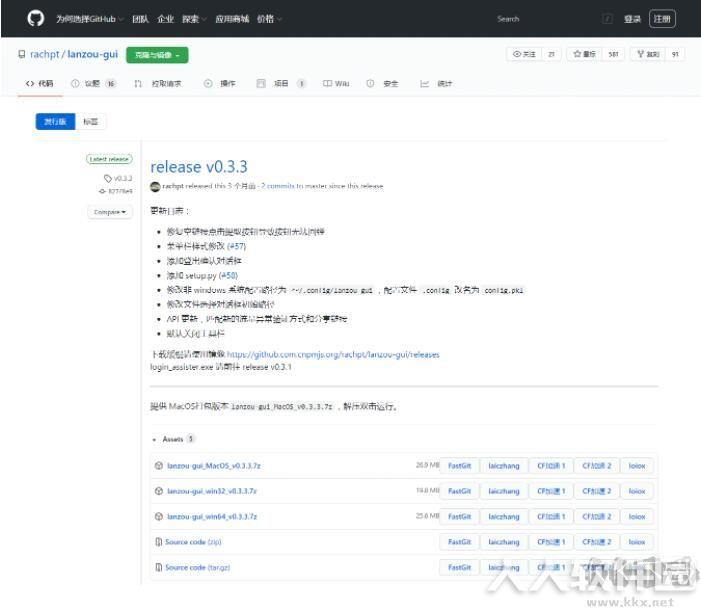The image size is (701, 609).
Task: Open the fork count 91
Action: [x=675, y=54]
